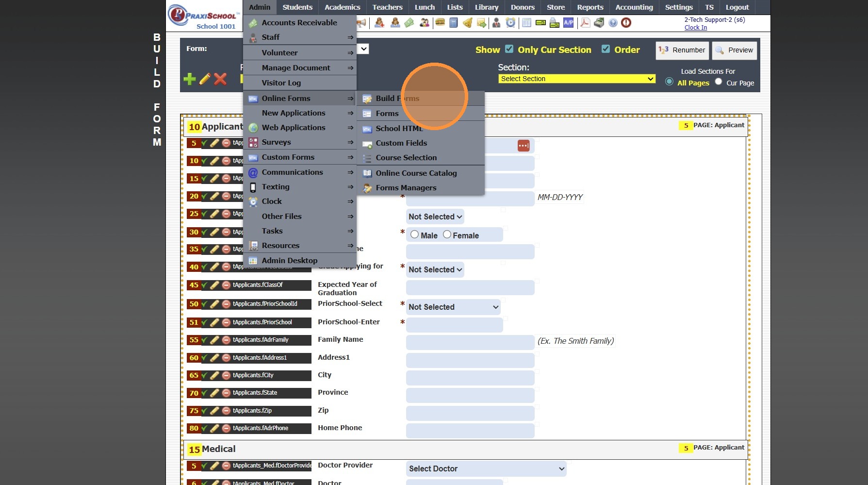Click the cash register toolbar icon

(x=599, y=22)
